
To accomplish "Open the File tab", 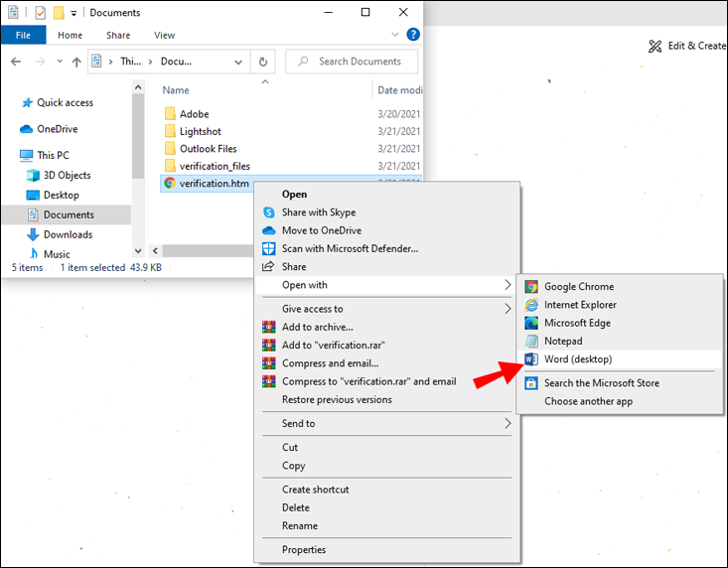I will (23, 35).
